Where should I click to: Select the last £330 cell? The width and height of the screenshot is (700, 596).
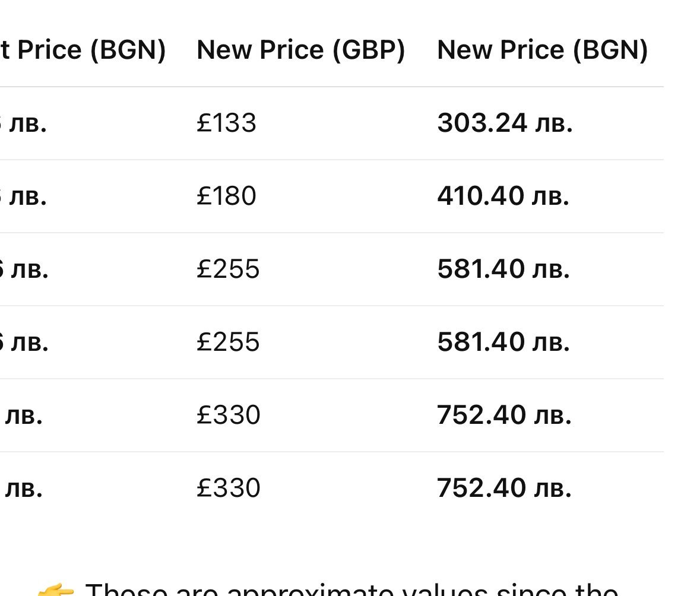[x=228, y=488]
